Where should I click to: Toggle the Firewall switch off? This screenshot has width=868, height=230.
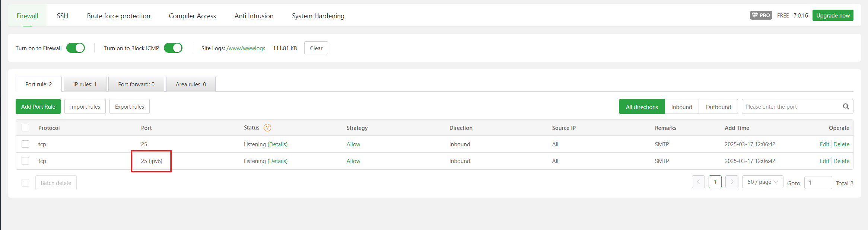point(76,48)
